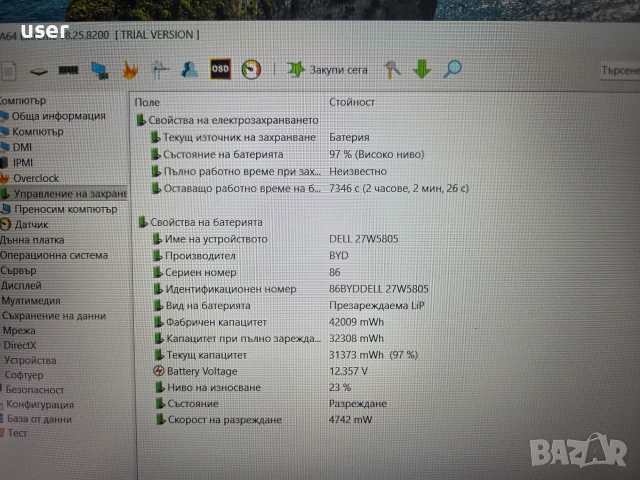640x480 pixels.
Task: Expand Мултимедия category
Action: click(31, 300)
